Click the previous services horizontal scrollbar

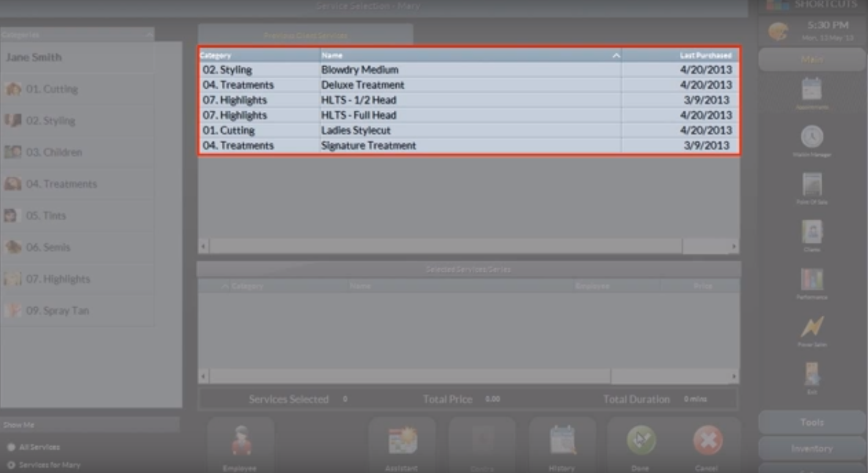pos(445,247)
